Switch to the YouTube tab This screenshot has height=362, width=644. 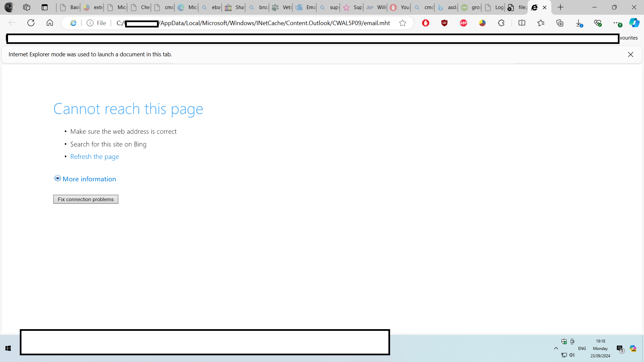click(399, 7)
